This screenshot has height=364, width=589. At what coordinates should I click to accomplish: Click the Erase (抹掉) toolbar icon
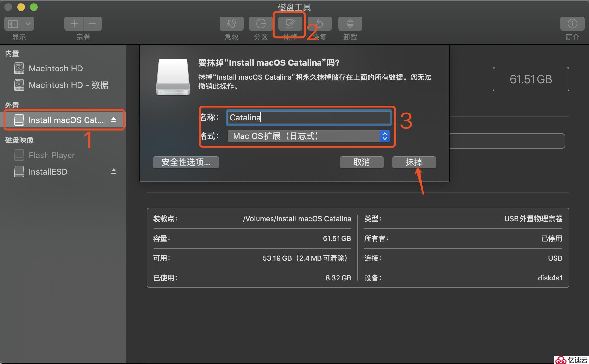click(290, 24)
